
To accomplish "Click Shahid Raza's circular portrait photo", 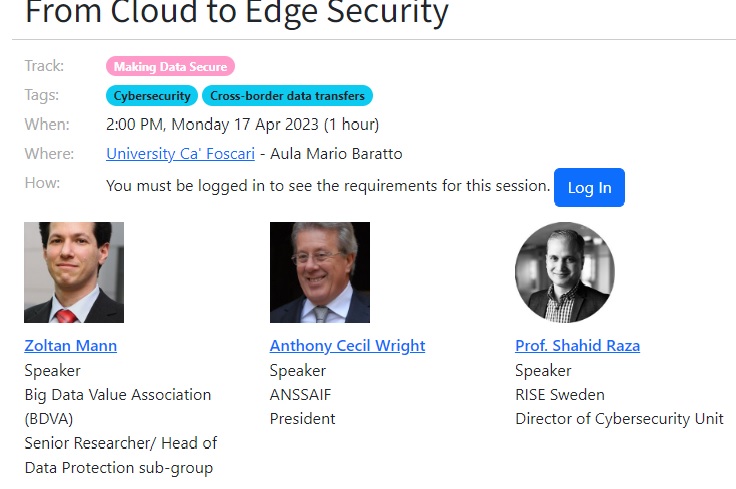I will [565, 272].
